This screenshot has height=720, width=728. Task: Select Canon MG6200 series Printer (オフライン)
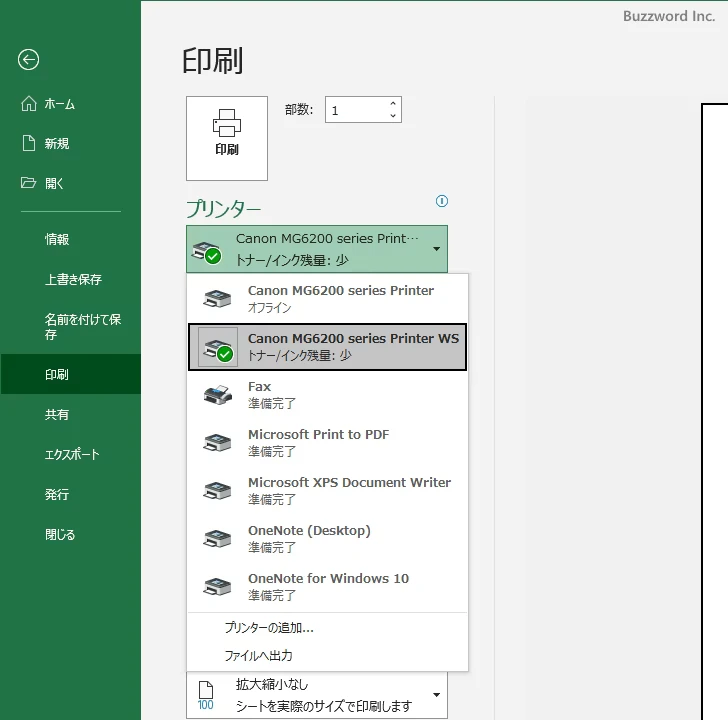point(327,298)
